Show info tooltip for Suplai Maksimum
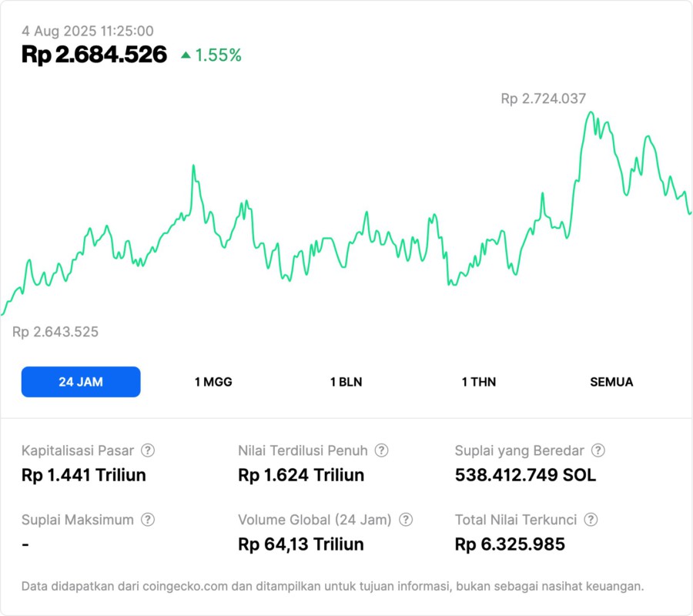The height and width of the screenshot is (616, 693). click(148, 520)
